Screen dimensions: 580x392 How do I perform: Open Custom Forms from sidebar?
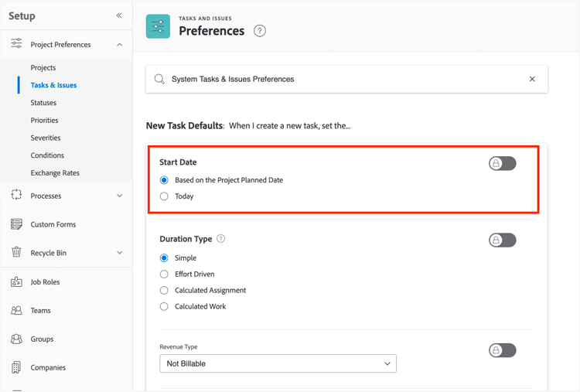click(x=53, y=224)
